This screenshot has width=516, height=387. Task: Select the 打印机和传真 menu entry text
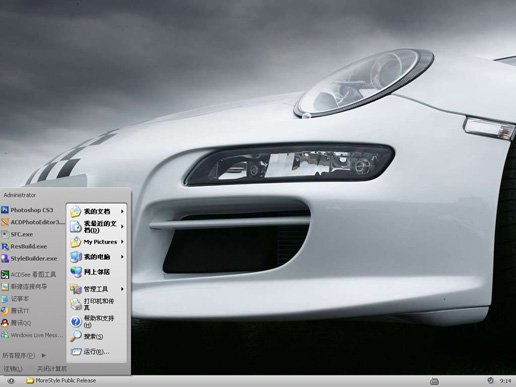[99, 304]
